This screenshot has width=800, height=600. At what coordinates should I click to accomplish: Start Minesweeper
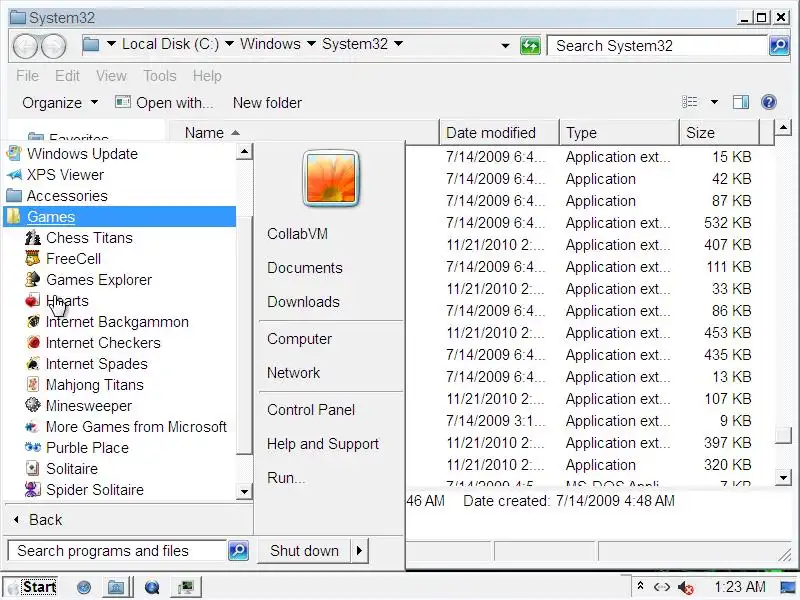pyautogui.click(x=79, y=406)
